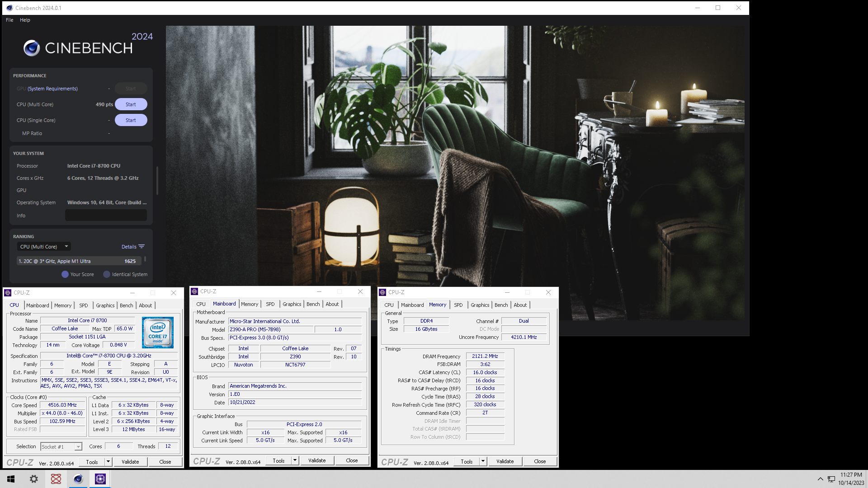Switch to Cinebench from the taskbar
This screenshot has height=488, width=868.
tap(78, 479)
